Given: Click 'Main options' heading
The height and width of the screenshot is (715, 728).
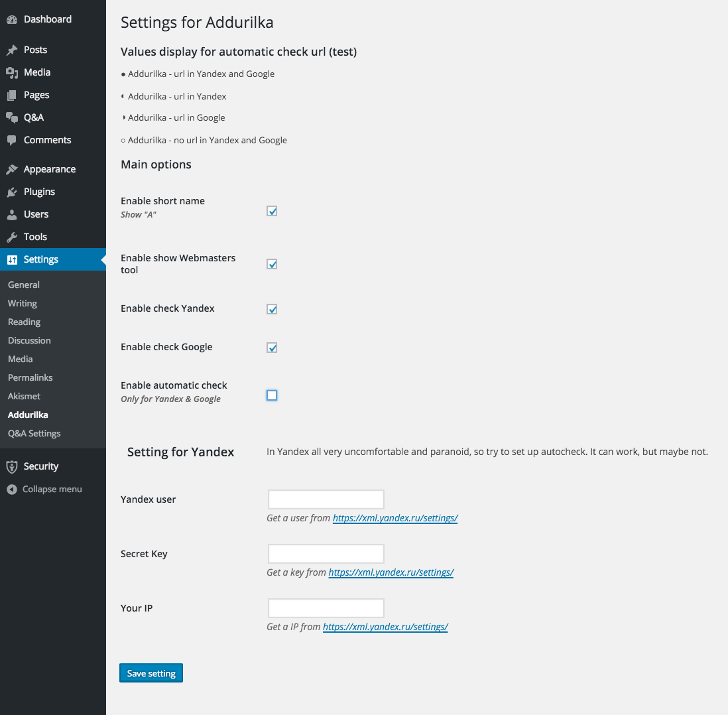Looking at the screenshot, I should [x=156, y=164].
